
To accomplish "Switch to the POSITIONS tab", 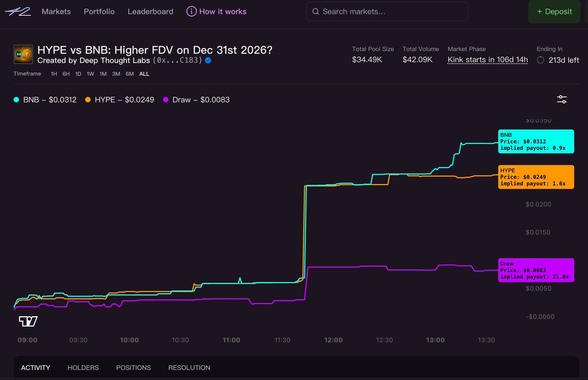I will coord(133,368).
